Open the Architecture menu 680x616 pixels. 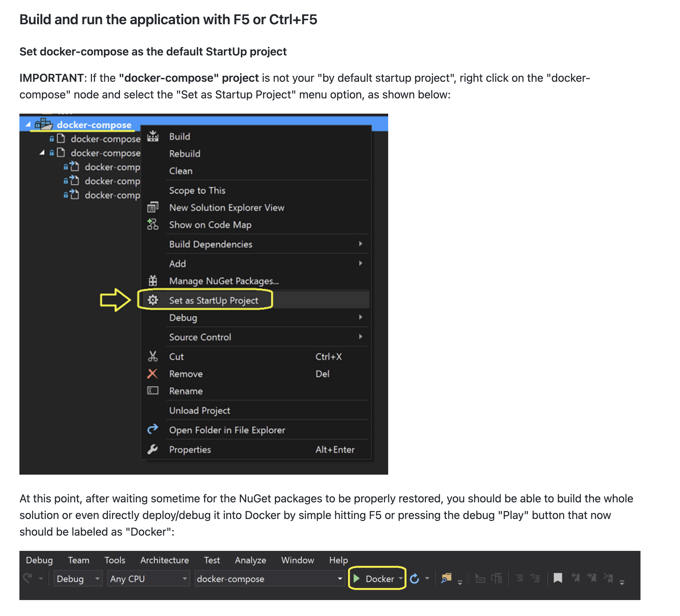(x=164, y=560)
